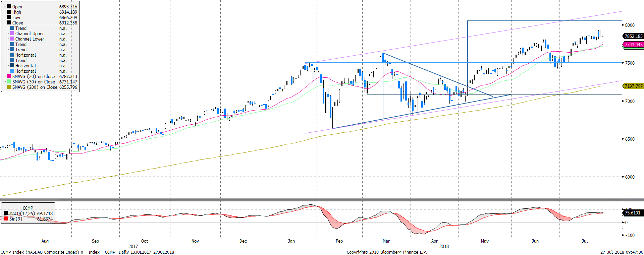Click the green SMAVG (30) color swatch

pyautogui.click(x=9, y=82)
